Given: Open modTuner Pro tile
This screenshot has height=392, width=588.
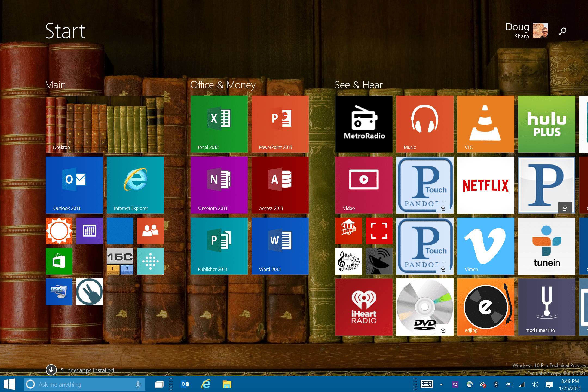Looking at the screenshot, I should pyautogui.click(x=547, y=307).
